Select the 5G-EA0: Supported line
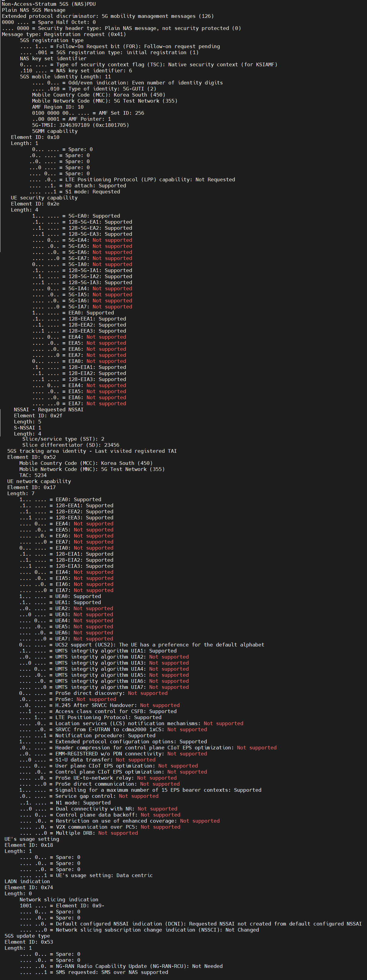Screen dimensions: 367x980 point(76,216)
